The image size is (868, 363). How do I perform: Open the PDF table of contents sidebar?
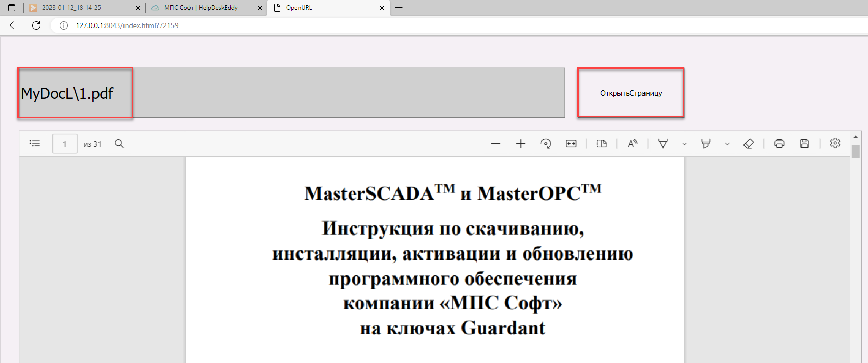(x=35, y=144)
